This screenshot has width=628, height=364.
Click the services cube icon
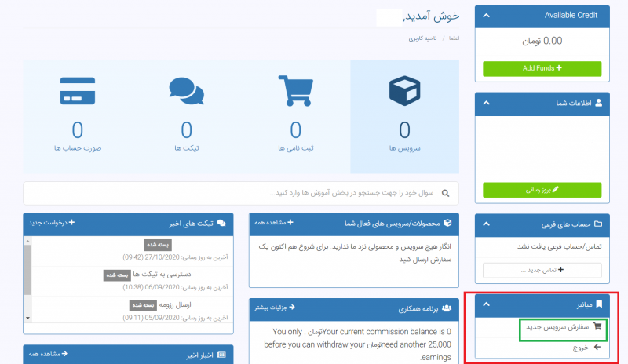404,92
